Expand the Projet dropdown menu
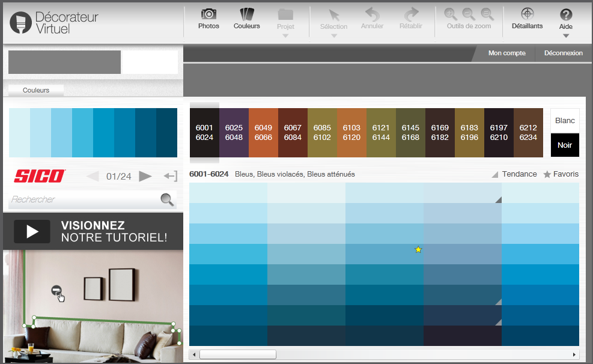 (x=285, y=35)
